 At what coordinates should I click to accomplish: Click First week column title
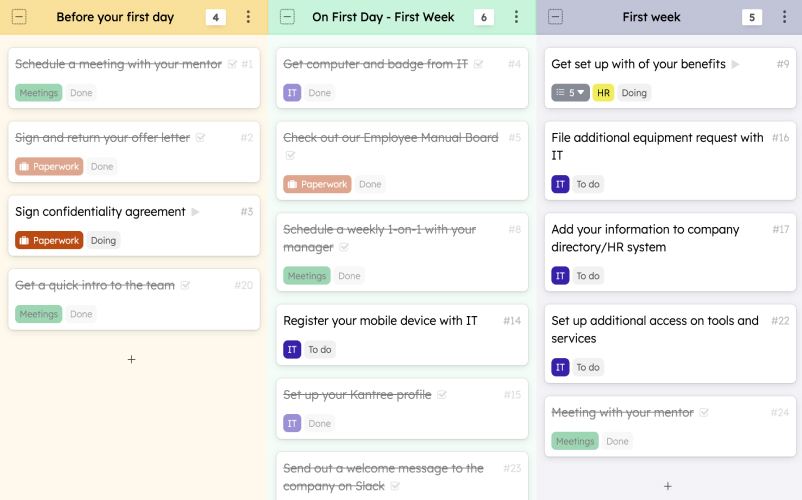click(651, 17)
